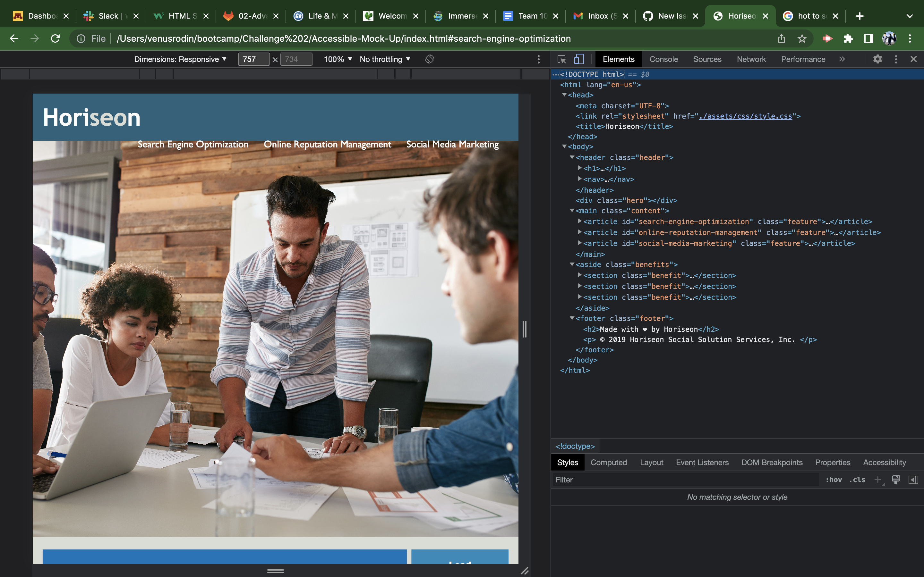The height and width of the screenshot is (577, 924).
Task: Click the viewport width input field
Action: click(x=253, y=59)
